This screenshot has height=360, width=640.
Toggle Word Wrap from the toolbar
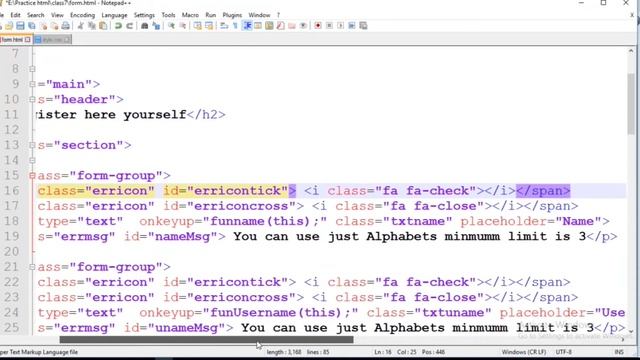pos(224,26)
